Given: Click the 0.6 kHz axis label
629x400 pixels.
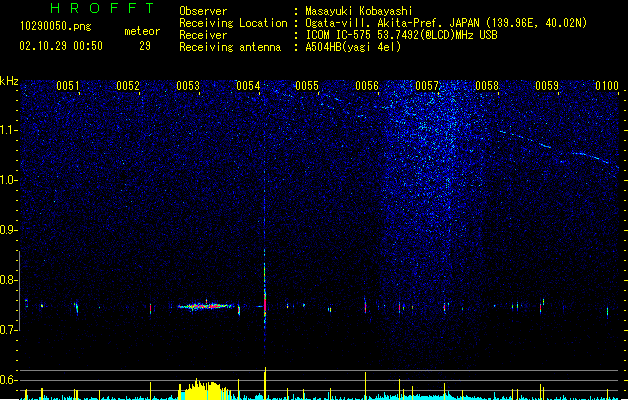Looking at the screenshot, I should pos(9,380).
